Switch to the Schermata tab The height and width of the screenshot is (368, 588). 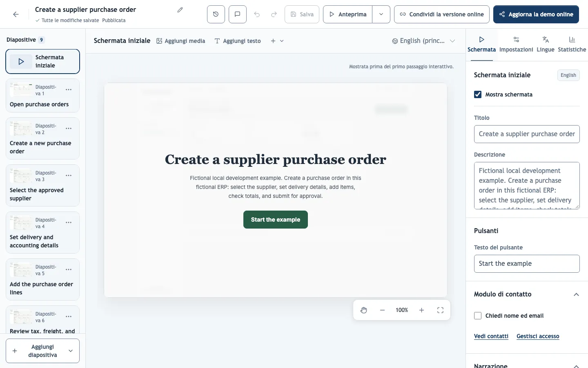[x=481, y=45]
